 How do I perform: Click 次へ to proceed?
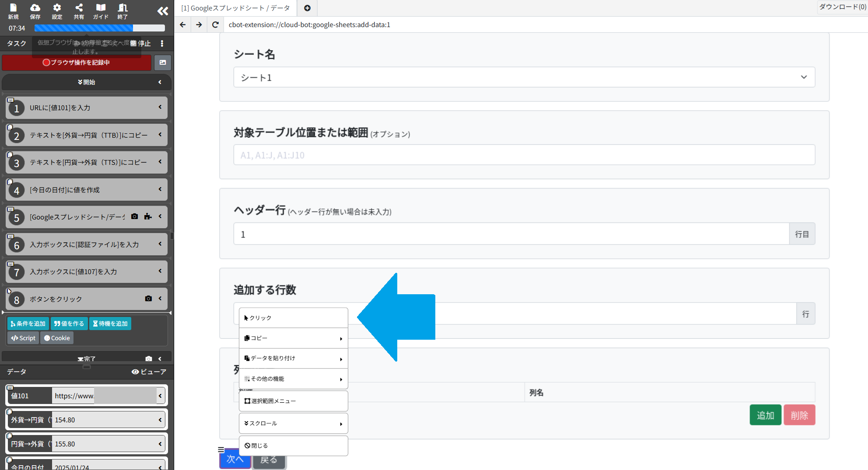point(235,460)
